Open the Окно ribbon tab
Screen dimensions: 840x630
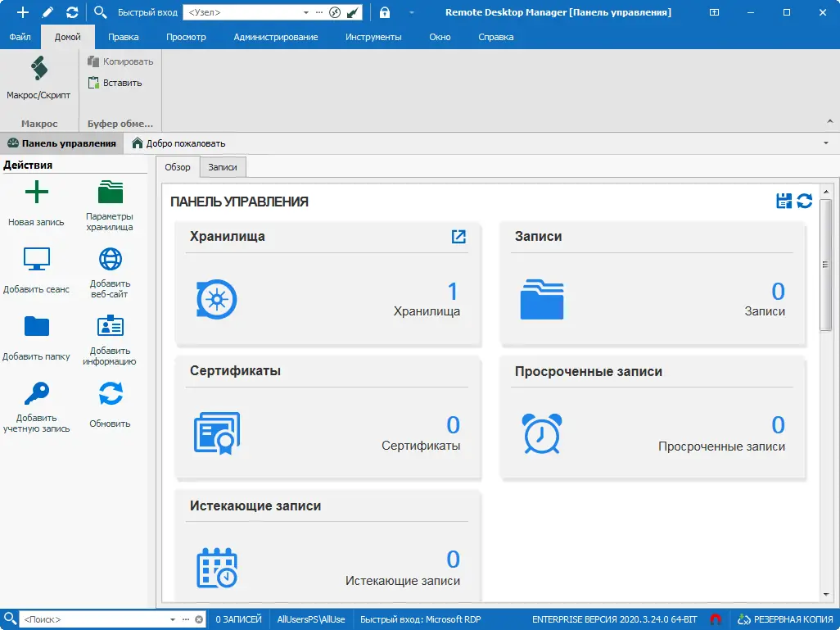440,37
